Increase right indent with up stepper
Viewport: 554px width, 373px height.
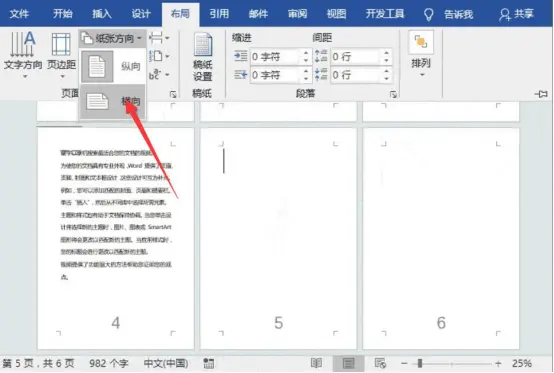tap(306, 71)
